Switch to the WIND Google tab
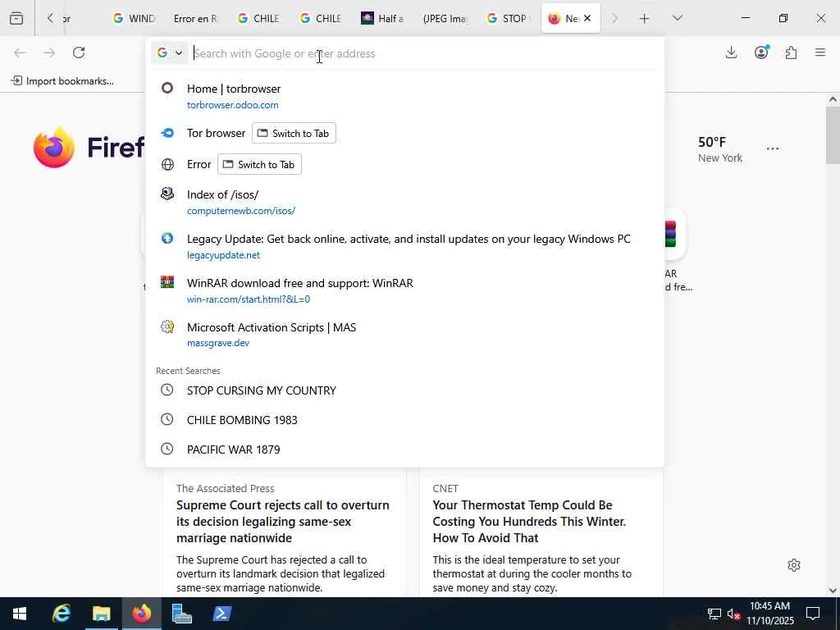 (134, 18)
